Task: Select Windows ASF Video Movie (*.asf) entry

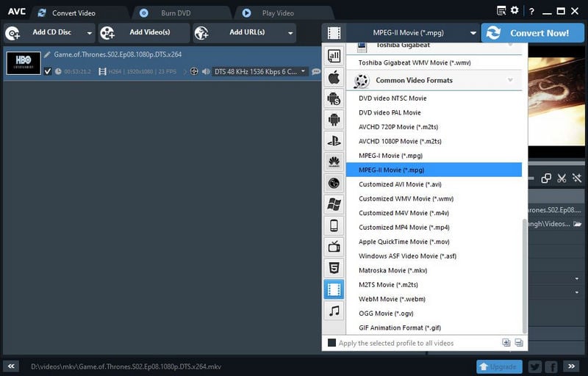Action: pos(434,256)
